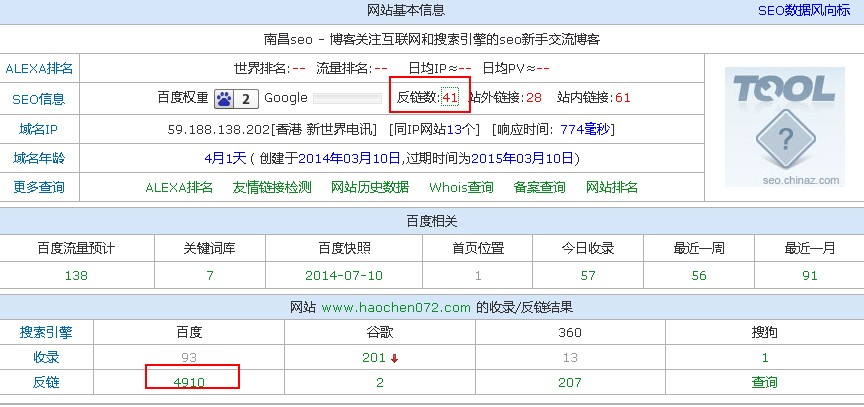Open the ALEXA排名 row label link
Viewport: 864px width, 407px height.
coord(39,69)
